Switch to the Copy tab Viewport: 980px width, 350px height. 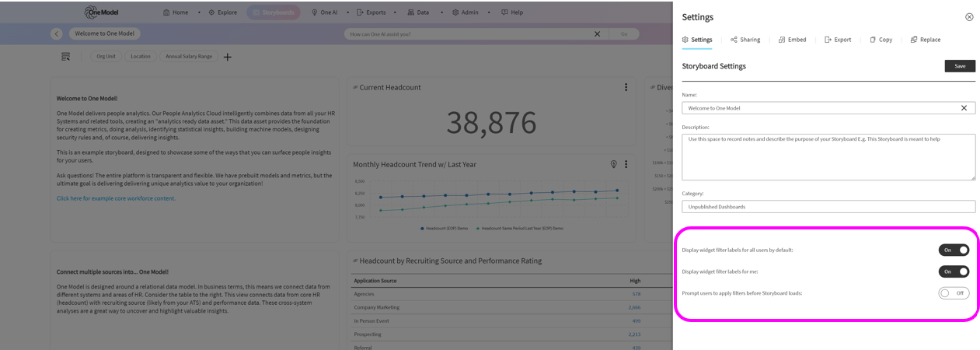pos(881,40)
